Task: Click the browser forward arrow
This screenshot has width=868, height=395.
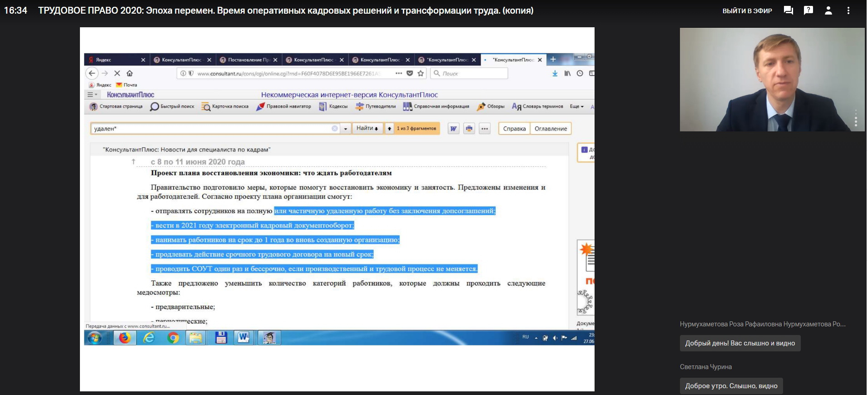Action: pos(105,73)
